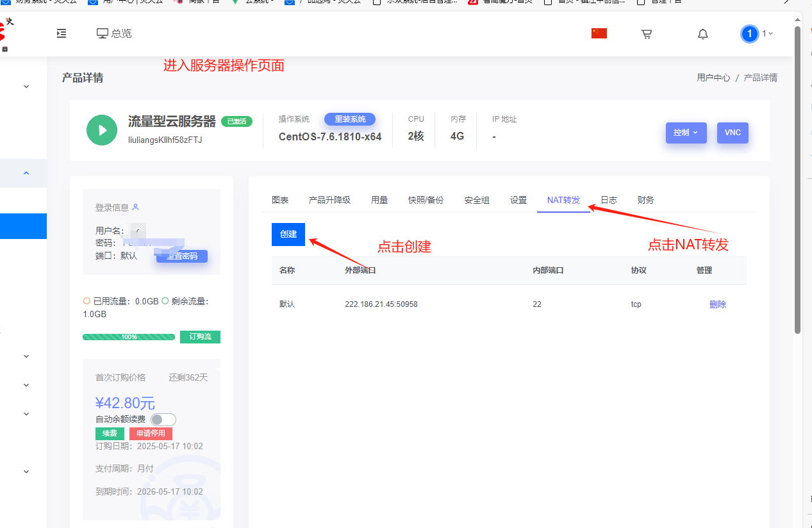812x528 pixels.
Task: Collapse sidebar with the menu fold icon
Action: [62, 33]
